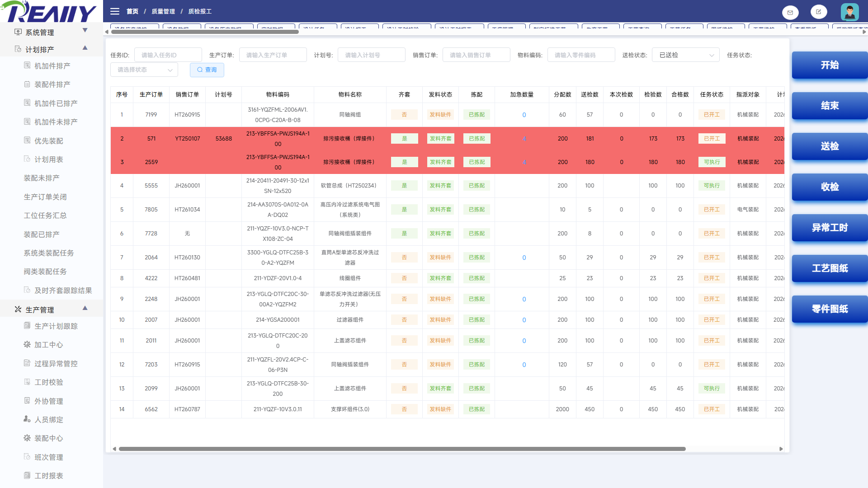Open 加工中心 gear icon item

coord(43,345)
